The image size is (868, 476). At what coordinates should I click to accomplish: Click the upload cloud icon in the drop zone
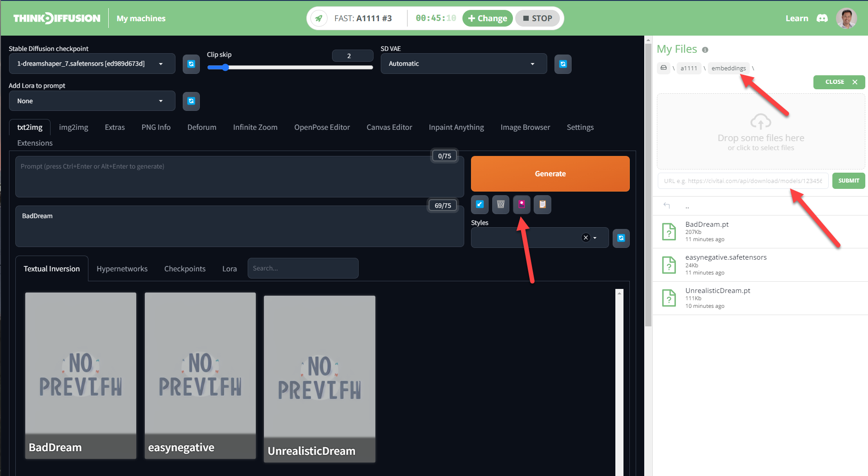761,122
